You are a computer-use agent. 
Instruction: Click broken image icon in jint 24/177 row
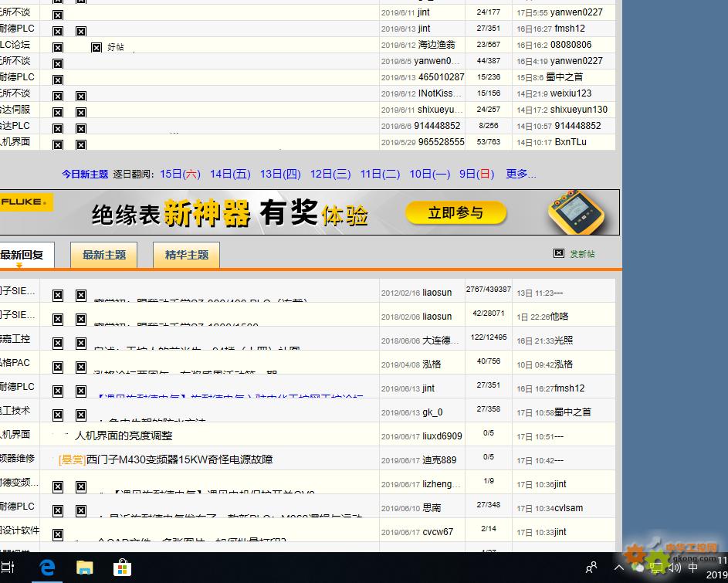pyautogui.click(x=58, y=15)
